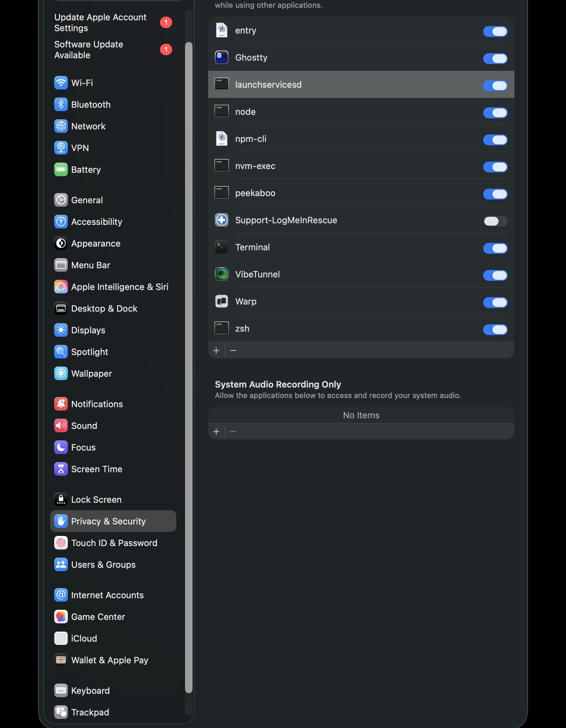The height and width of the screenshot is (728, 566).
Task: Add app under System Audio Recording Only
Action: point(216,432)
